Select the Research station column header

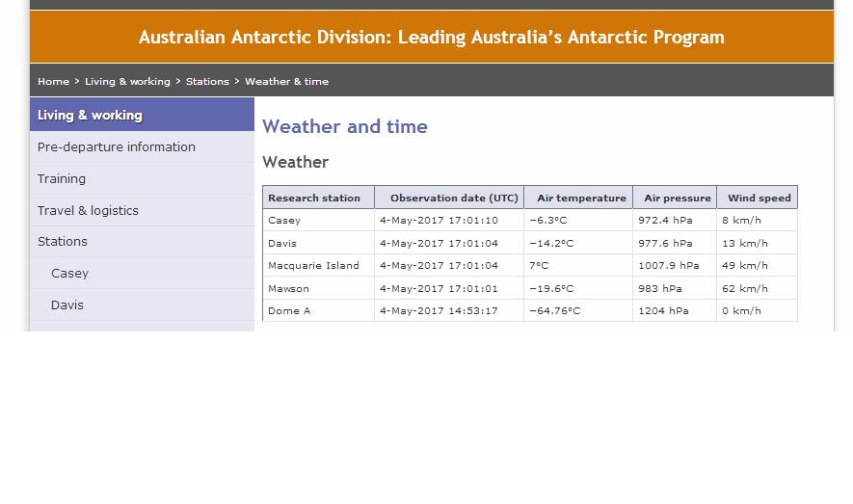point(318,198)
